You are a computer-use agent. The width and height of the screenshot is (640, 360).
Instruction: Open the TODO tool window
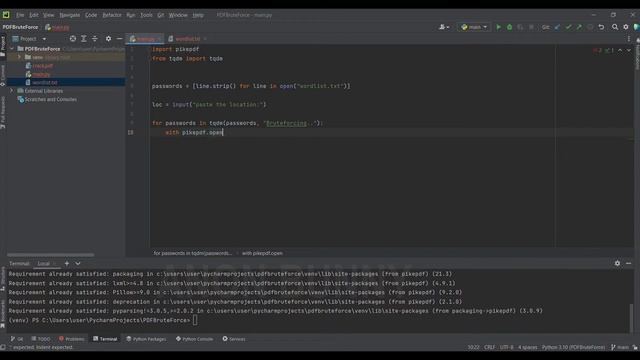(x=41, y=339)
